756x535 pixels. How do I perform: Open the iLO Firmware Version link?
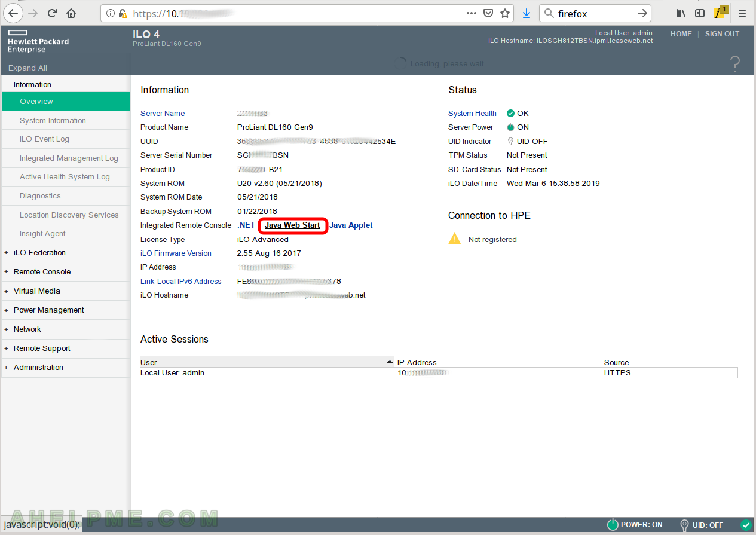pyautogui.click(x=176, y=253)
